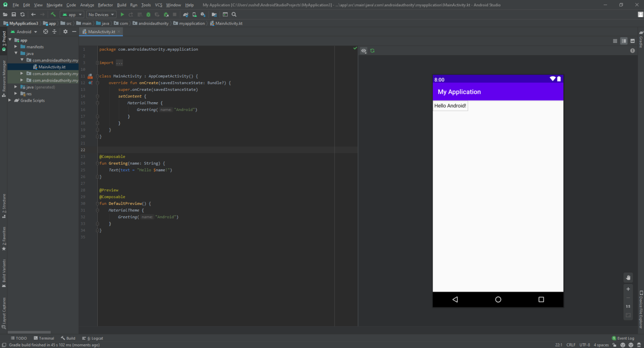The width and height of the screenshot is (644, 348).
Task: Open the 'No Devices' device selector
Action: (x=100, y=14)
